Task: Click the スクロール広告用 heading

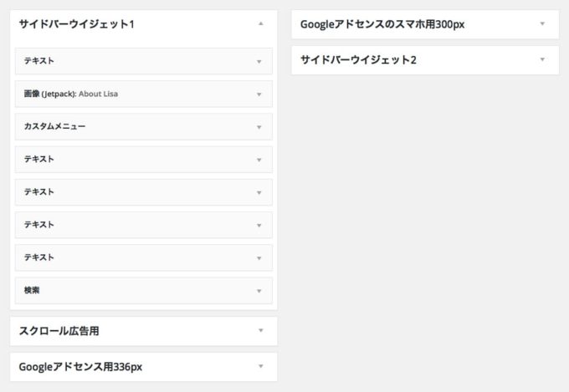Action: [59, 331]
